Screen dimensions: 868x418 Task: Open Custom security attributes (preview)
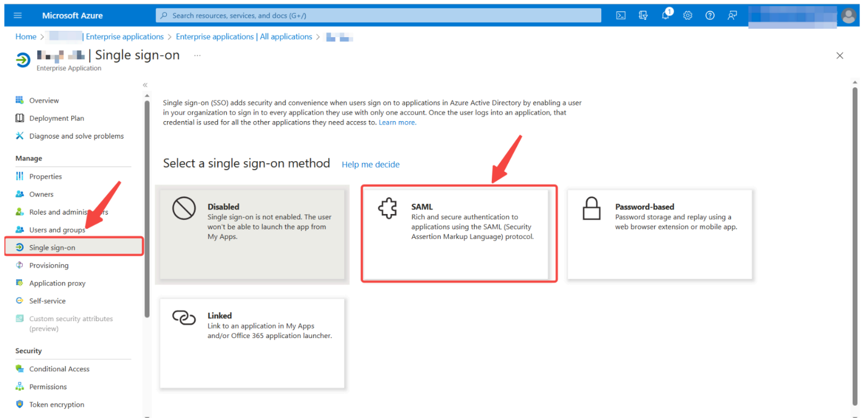coord(71,323)
